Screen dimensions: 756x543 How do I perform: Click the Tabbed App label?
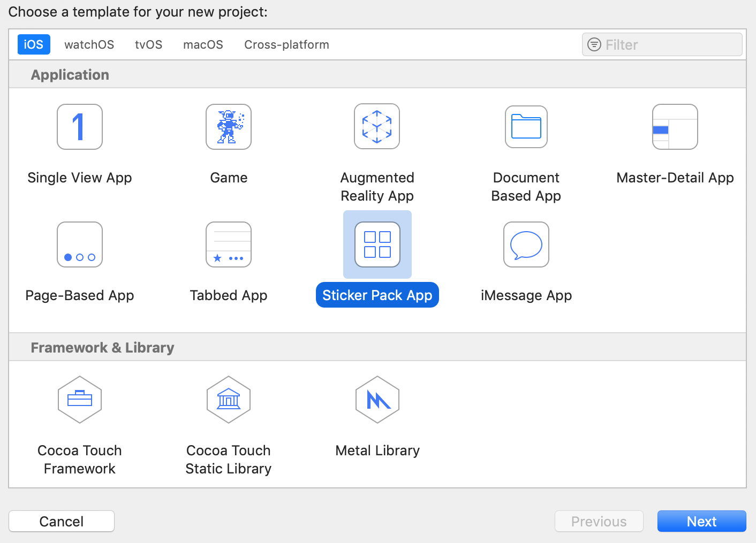[229, 295]
